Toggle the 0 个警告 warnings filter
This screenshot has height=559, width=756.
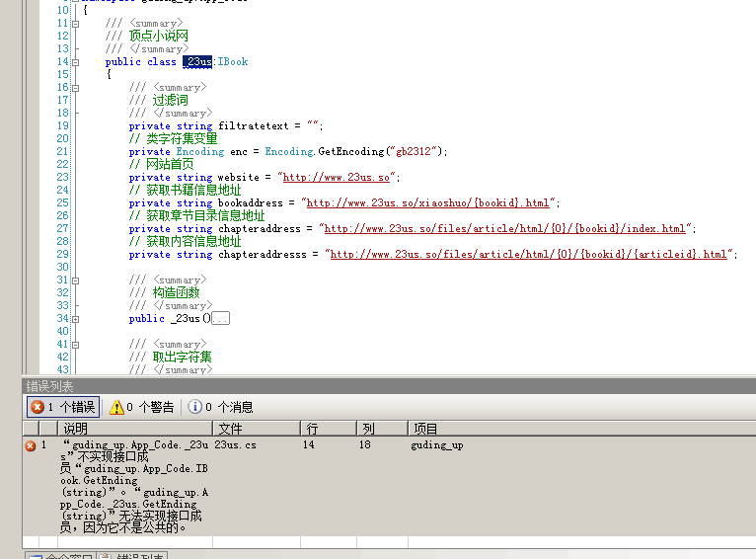coord(141,407)
